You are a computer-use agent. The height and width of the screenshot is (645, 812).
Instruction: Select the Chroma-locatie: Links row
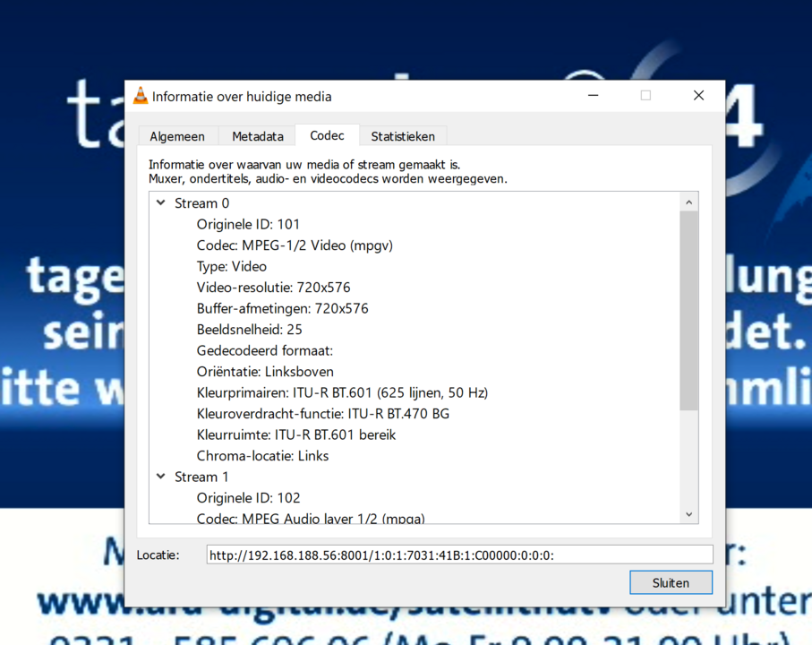[262, 456]
